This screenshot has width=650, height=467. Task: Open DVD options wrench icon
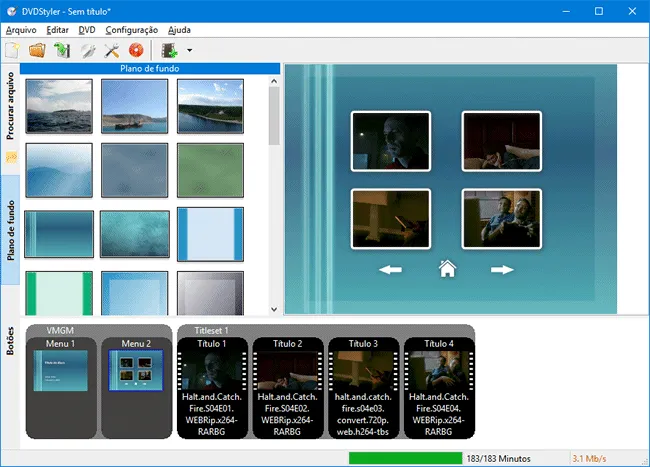coord(87,51)
